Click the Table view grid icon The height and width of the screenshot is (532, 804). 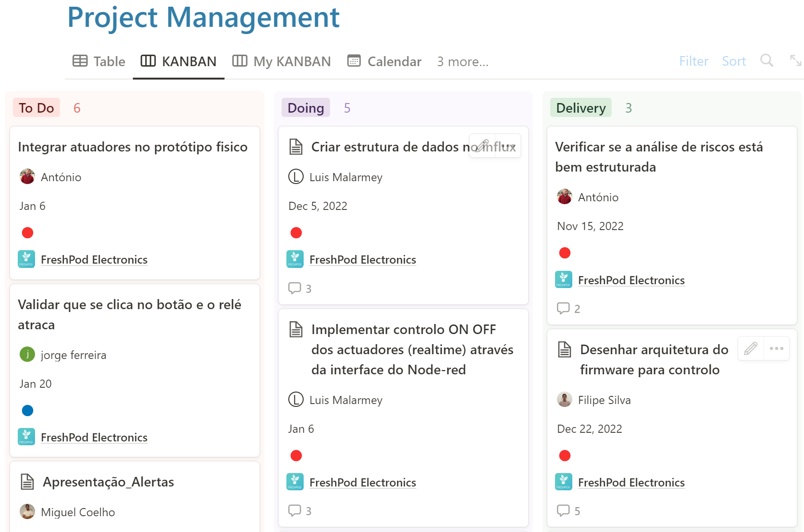pos(80,61)
